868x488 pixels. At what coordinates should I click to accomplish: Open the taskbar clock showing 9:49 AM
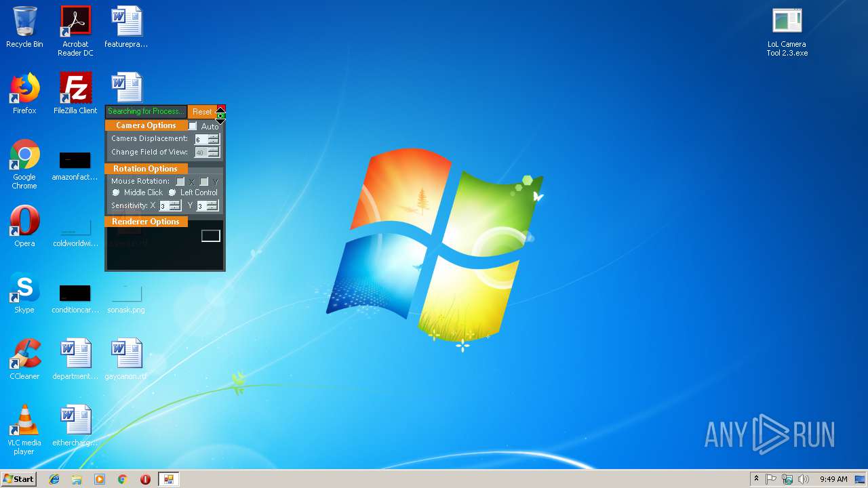833,479
